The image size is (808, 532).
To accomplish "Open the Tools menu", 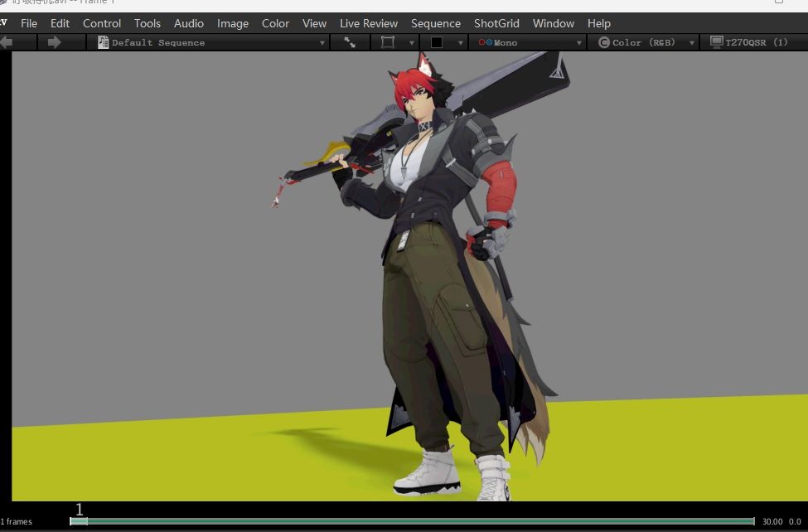I will [x=148, y=24].
